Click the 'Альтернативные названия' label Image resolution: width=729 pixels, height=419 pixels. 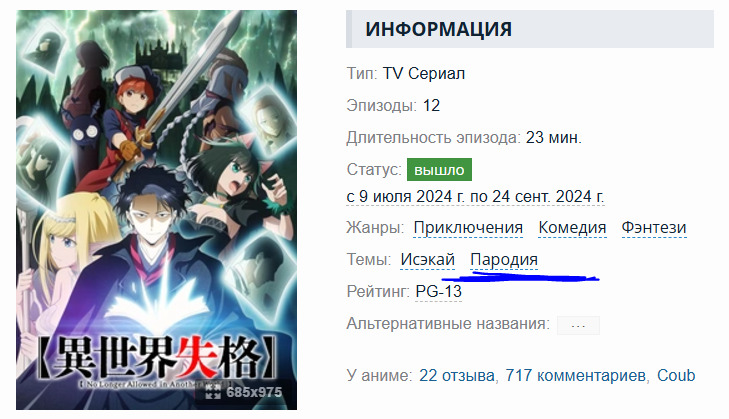click(448, 324)
